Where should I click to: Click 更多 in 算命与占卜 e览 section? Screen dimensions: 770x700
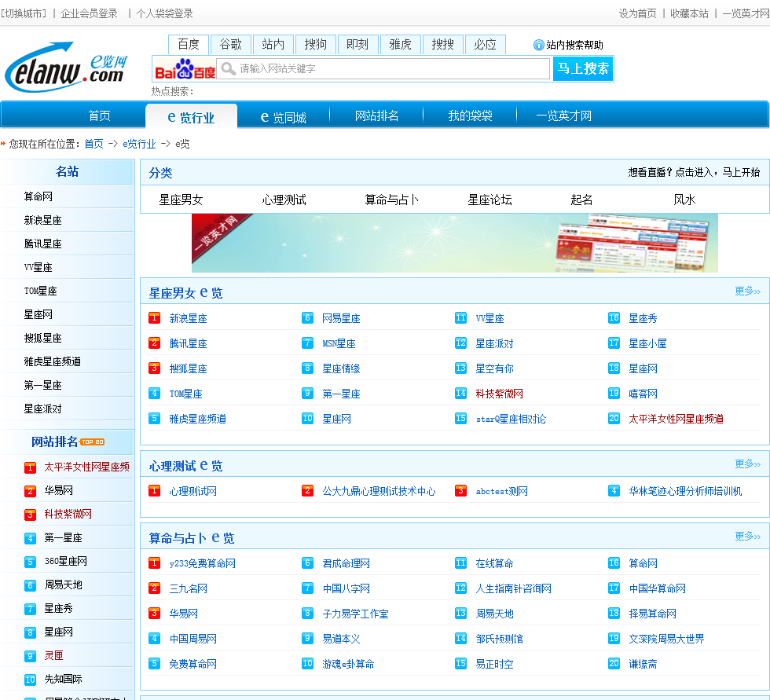(747, 536)
